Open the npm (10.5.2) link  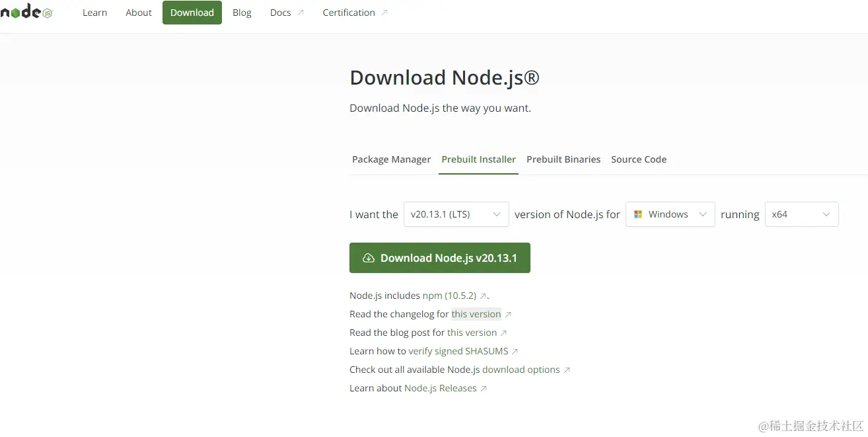tap(450, 296)
